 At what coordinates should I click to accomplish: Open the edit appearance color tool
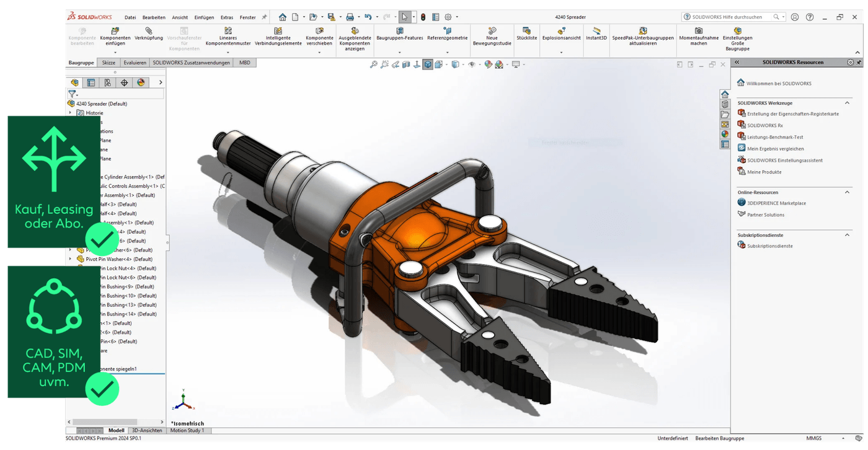pos(487,64)
